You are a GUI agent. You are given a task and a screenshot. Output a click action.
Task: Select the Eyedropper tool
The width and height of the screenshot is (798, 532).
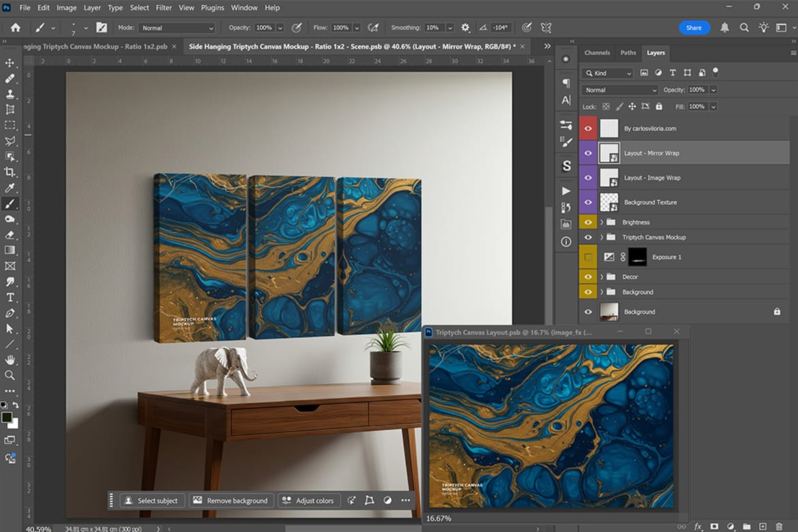click(x=10, y=188)
